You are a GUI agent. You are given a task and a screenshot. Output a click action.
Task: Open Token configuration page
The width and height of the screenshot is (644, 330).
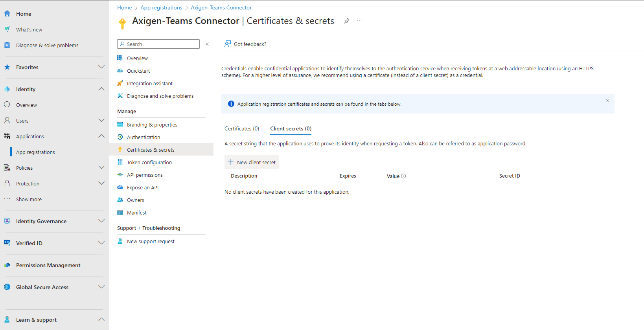[x=149, y=162]
